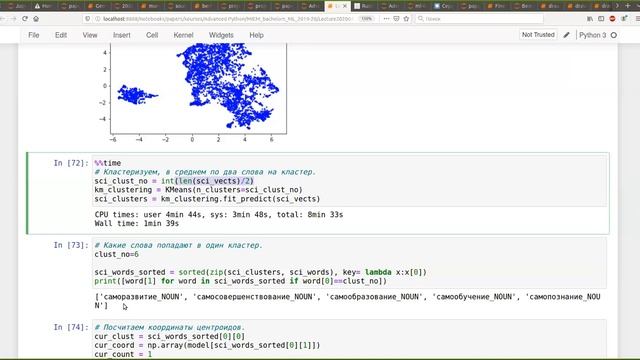Open the View menu
The width and height of the screenshot is (640, 360).
click(x=90, y=35)
